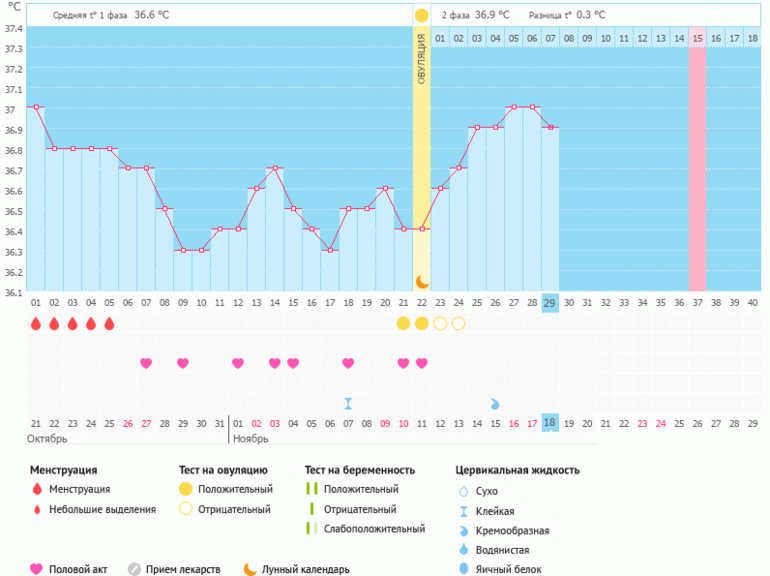Select the highlighted date 18 in November
770x576 pixels.
[x=550, y=423]
